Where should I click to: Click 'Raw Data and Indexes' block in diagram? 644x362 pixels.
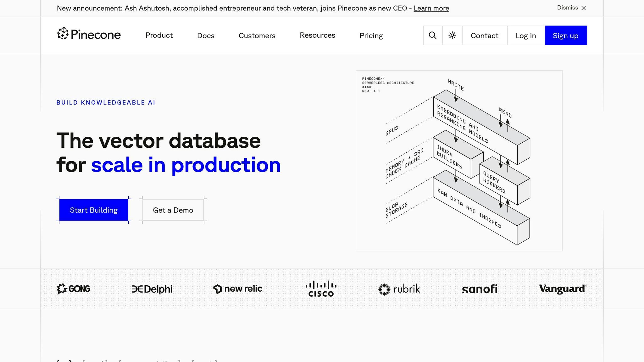point(481,207)
